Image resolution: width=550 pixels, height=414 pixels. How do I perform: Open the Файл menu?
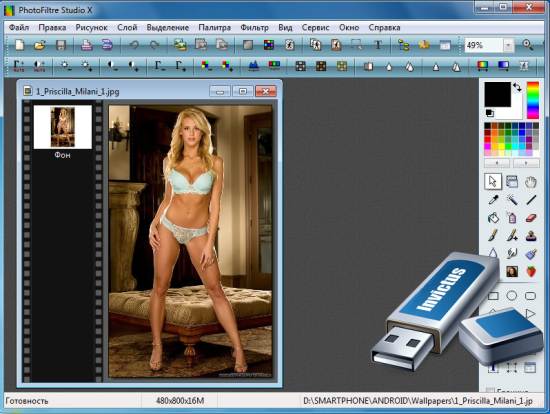point(19,27)
